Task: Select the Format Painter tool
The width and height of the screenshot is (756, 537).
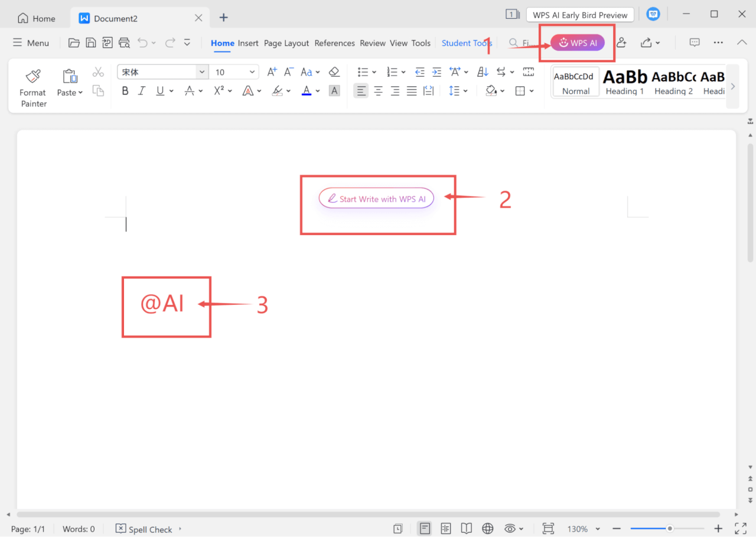Action: coord(33,87)
